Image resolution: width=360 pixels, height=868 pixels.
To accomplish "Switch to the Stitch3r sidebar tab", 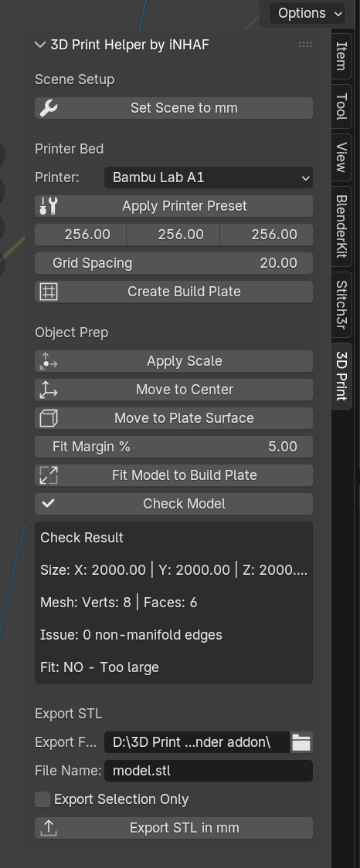I will (x=341, y=305).
